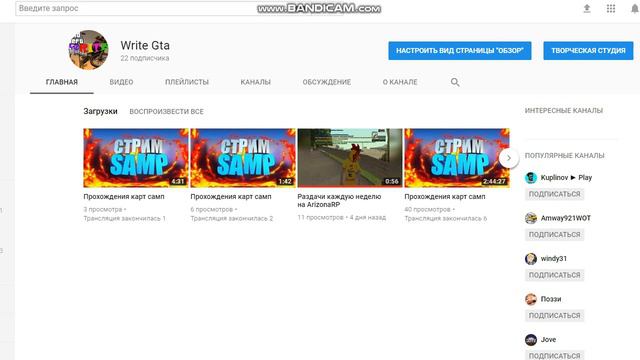Switch to the ГЛАВНАЯ tab
The height and width of the screenshot is (360, 640).
tap(62, 82)
